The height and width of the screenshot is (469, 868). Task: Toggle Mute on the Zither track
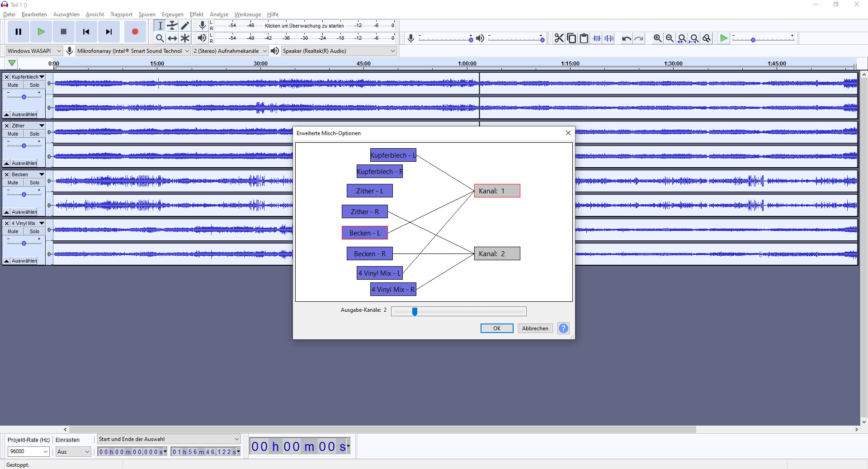pos(12,134)
